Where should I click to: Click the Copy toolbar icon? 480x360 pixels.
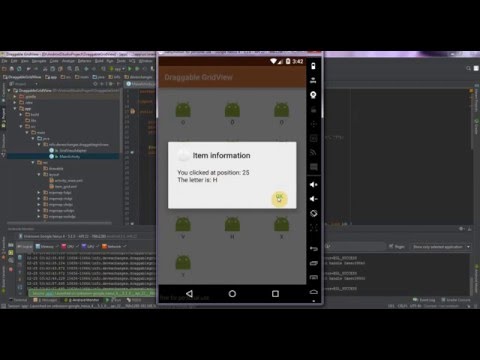[x=53, y=69]
